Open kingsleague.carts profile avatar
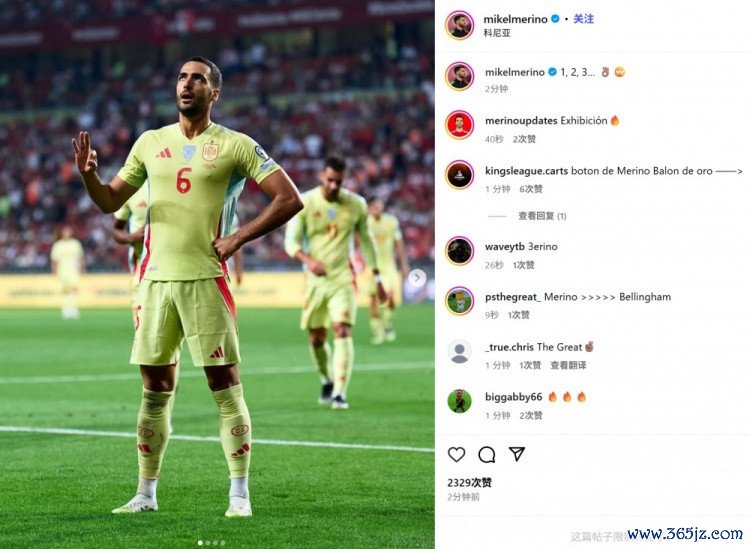 click(460, 175)
